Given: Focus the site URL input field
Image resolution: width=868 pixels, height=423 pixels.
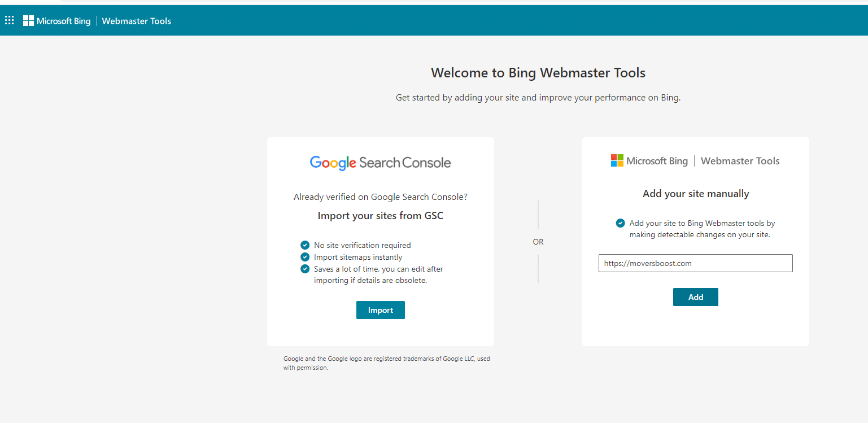Looking at the screenshot, I should pos(695,263).
